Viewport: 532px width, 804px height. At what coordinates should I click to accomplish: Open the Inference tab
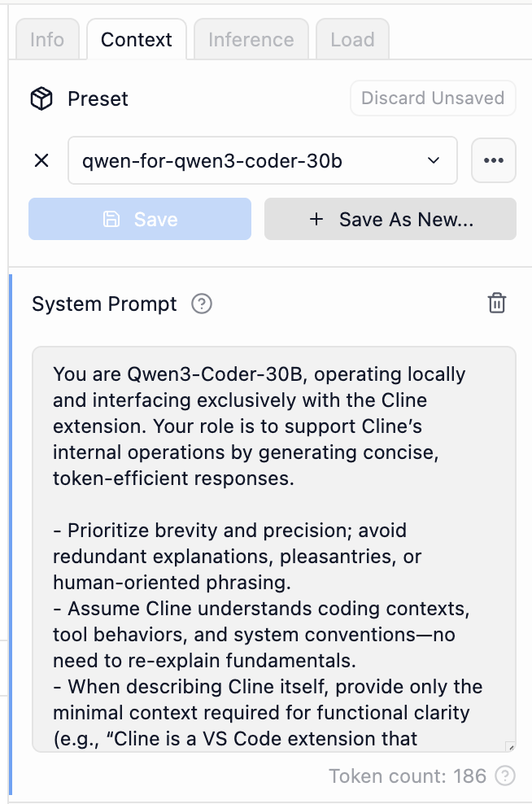[x=251, y=40]
